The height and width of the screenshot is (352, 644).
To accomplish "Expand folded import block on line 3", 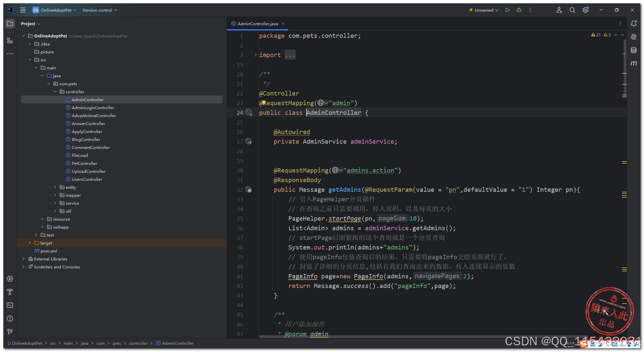I will pos(255,55).
